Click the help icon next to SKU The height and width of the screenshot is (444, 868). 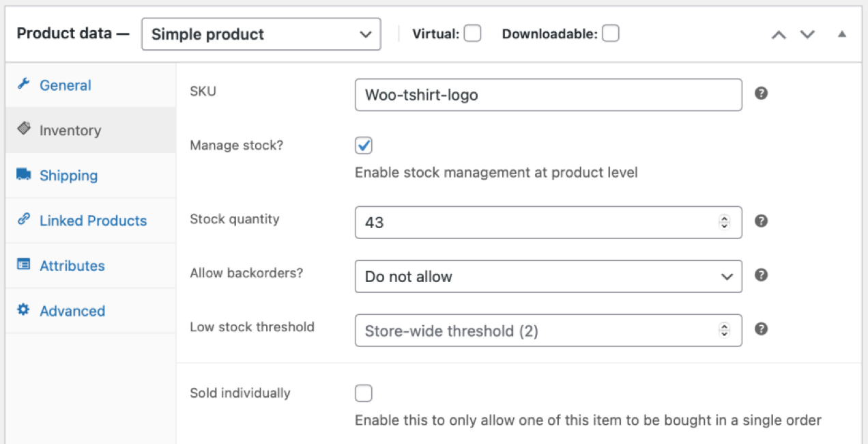762,93
